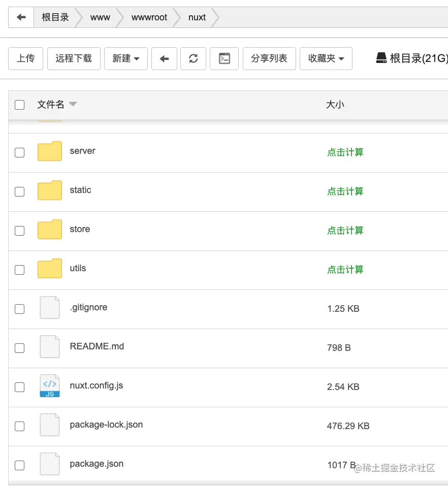Open the www breadcrumb entry
The width and height of the screenshot is (448, 486).
[100, 17]
